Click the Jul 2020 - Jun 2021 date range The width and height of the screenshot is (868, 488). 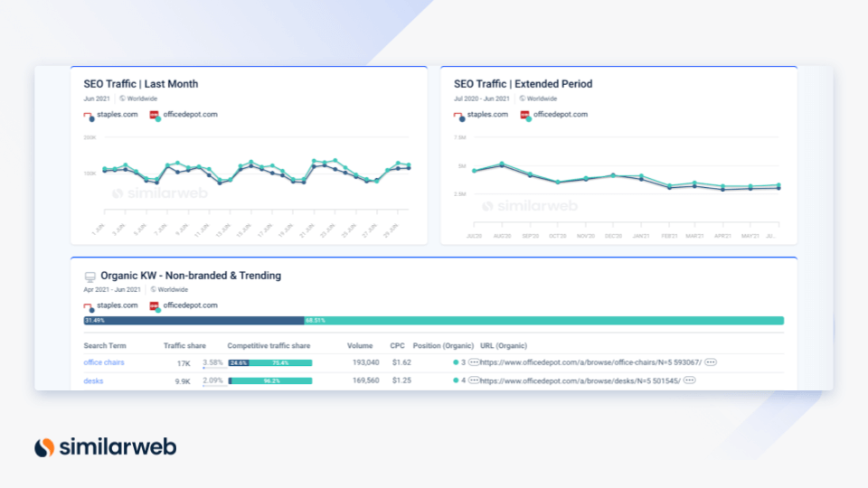482,99
